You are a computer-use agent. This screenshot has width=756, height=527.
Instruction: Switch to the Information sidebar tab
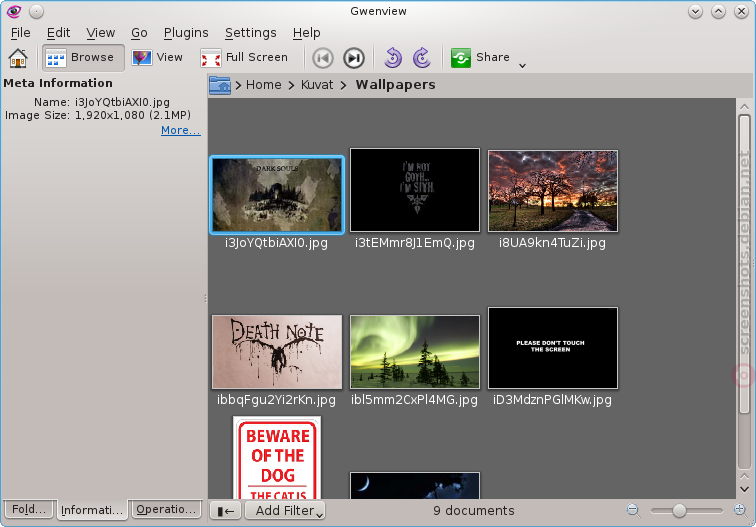pyautogui.click(x=92, y=510)
